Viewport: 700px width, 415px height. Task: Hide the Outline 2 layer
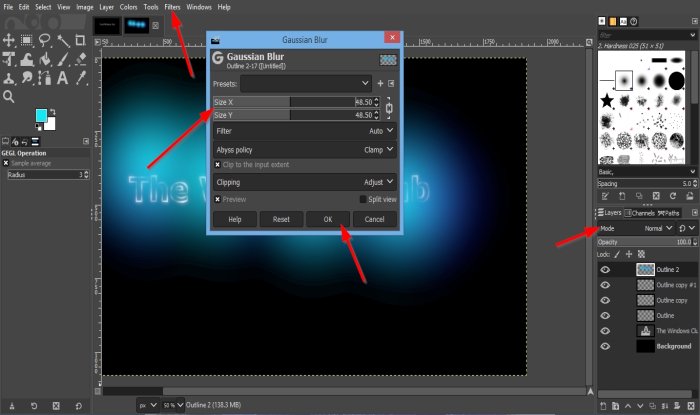pyautogui.click(x=605, y=270)
